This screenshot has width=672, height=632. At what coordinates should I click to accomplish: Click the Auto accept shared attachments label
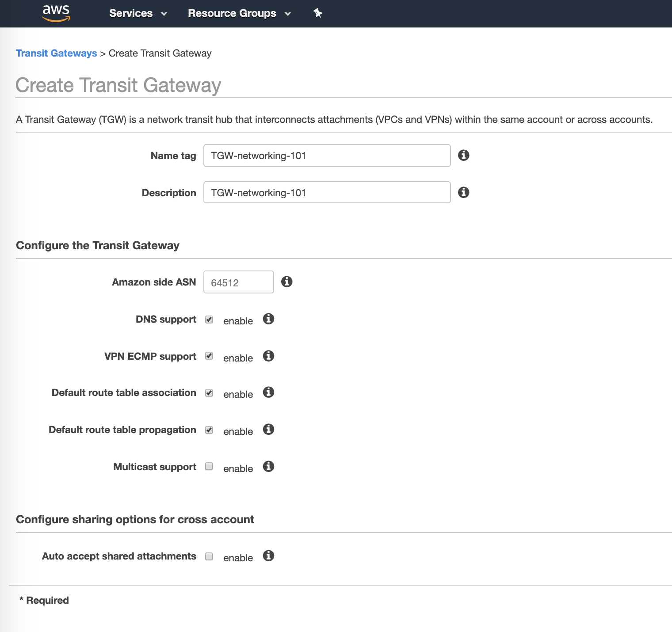[x=119, y=556]
